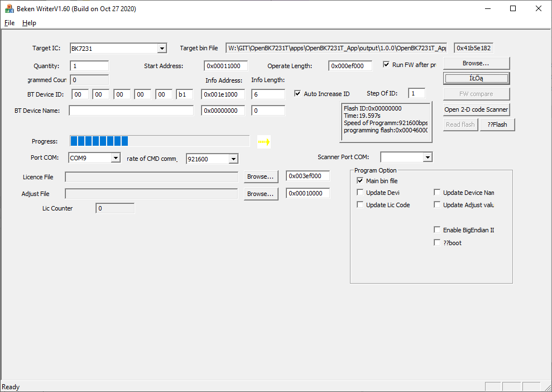552x392 pixels.
Task: Click the BT Device Name text field
Action: [131, 111]
